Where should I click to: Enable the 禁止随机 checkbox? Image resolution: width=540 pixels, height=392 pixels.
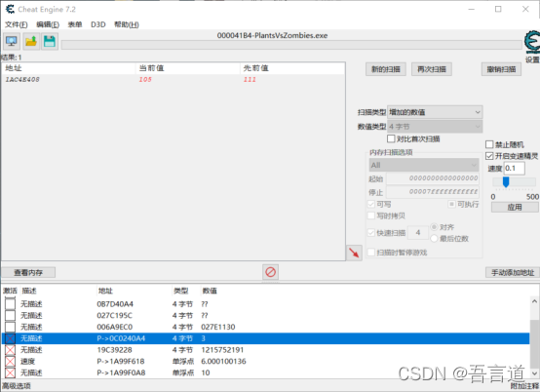click(x=489, y=144)
